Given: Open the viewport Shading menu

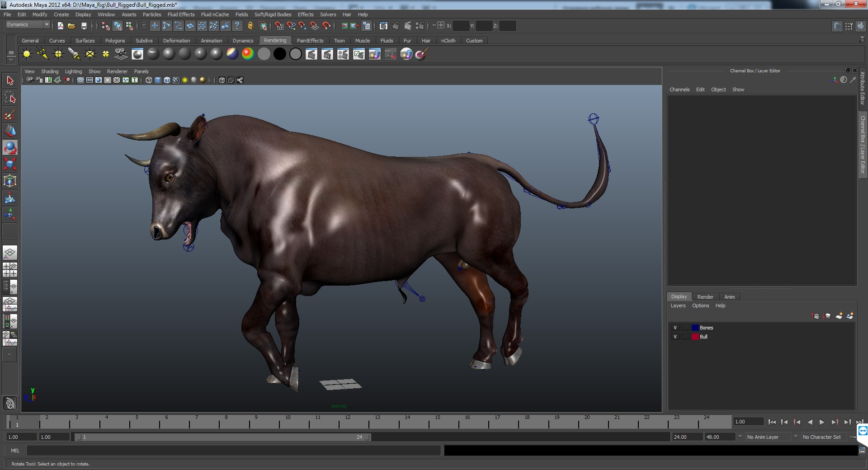Looking at the screenshot, I should tap(50, 71).
